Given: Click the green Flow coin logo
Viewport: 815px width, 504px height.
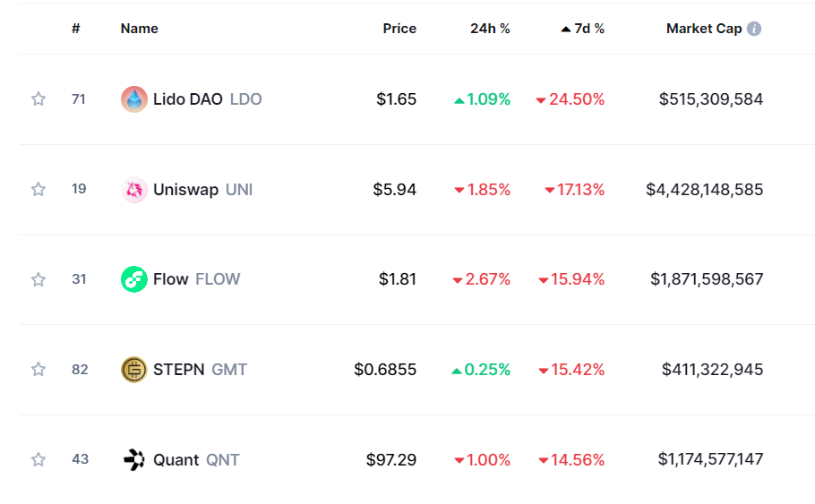Looking at the screenshot, I should 133,279.
